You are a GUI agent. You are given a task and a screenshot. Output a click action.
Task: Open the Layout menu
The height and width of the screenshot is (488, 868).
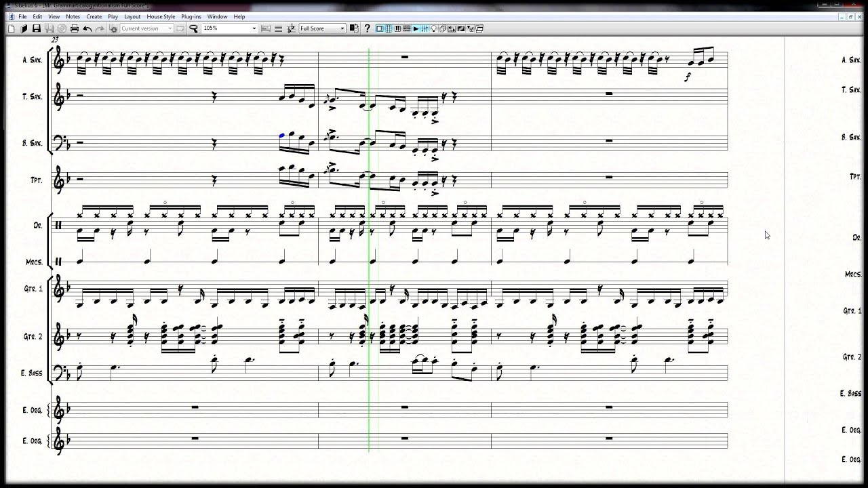coord(132,16)
